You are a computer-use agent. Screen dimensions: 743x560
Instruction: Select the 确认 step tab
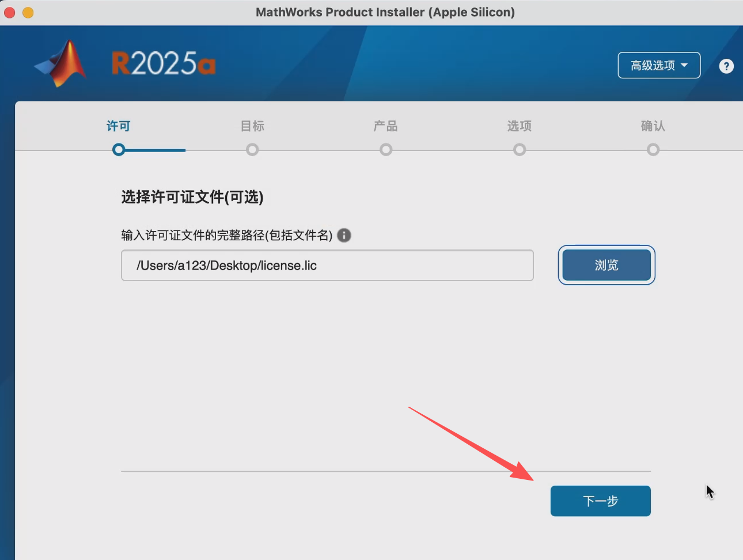coord(653,126)
